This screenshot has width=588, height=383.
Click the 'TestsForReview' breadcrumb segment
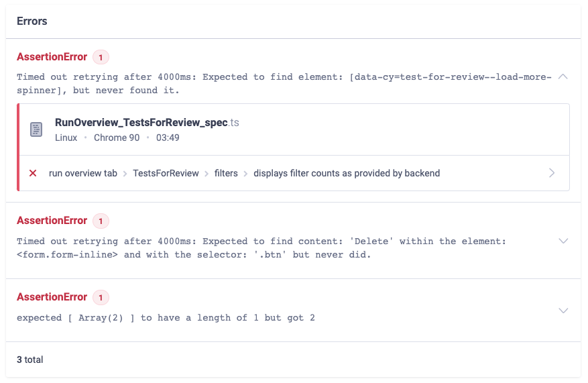pyautogui.click(x=166, y=173)
